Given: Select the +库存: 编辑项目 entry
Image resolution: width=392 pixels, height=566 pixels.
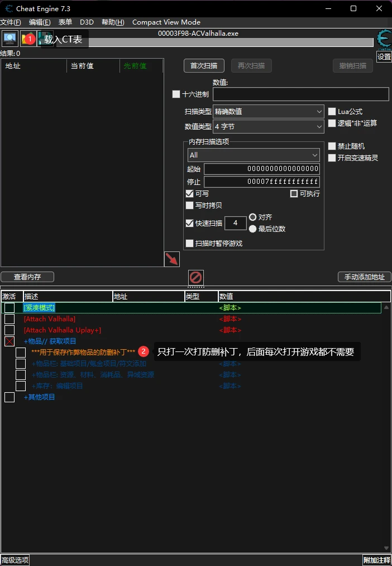Looking at the screenshot, I should [x=58, y=386].
